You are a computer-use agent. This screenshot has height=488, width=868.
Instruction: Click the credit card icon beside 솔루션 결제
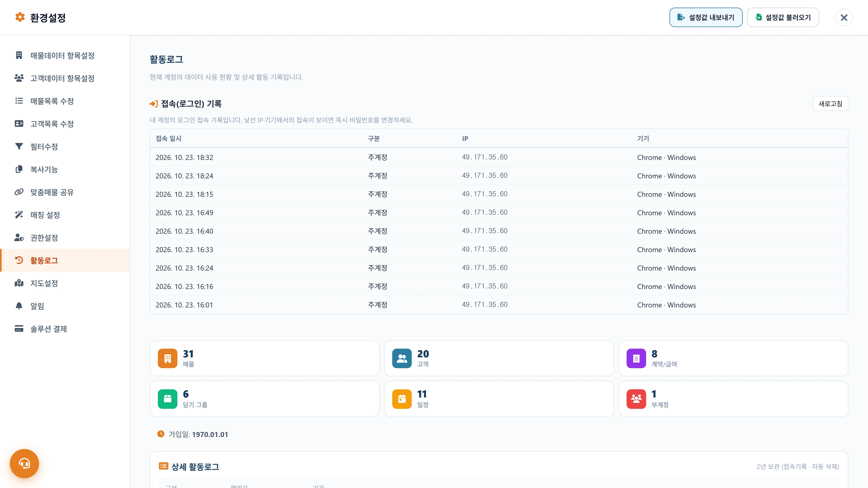tap(19, 328)
